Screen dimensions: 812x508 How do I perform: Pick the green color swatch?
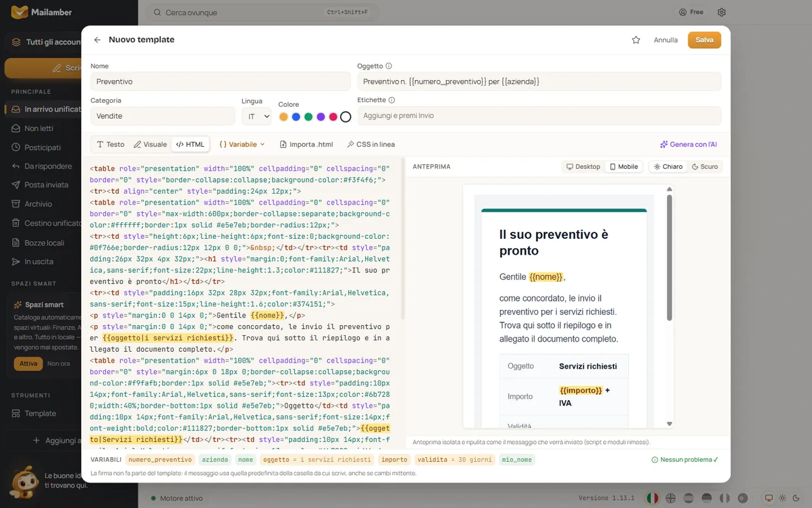tap(308, 117)
